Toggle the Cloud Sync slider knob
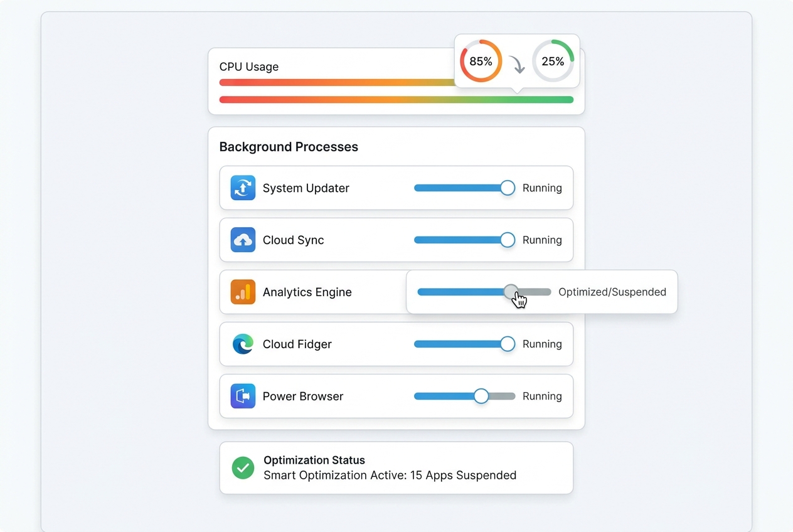This screenshot has height=532, width=793. tap(508, 240)
